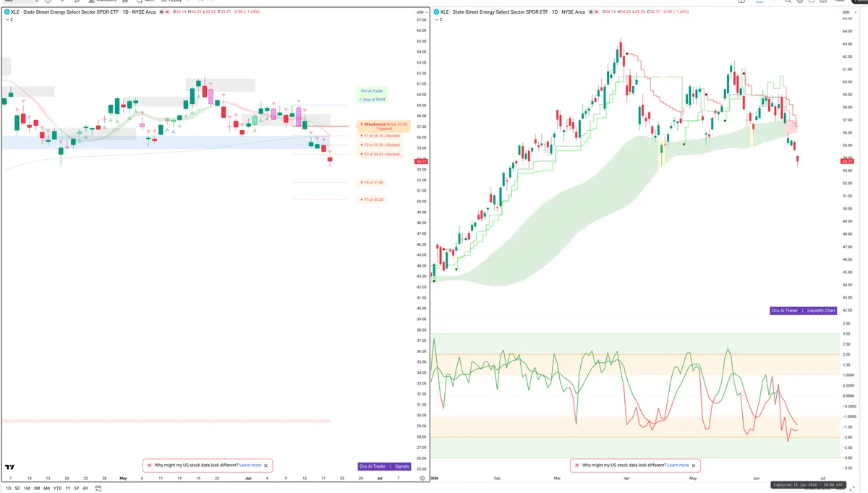Click the Apr label on right chart time axis

tap(626, 479)
